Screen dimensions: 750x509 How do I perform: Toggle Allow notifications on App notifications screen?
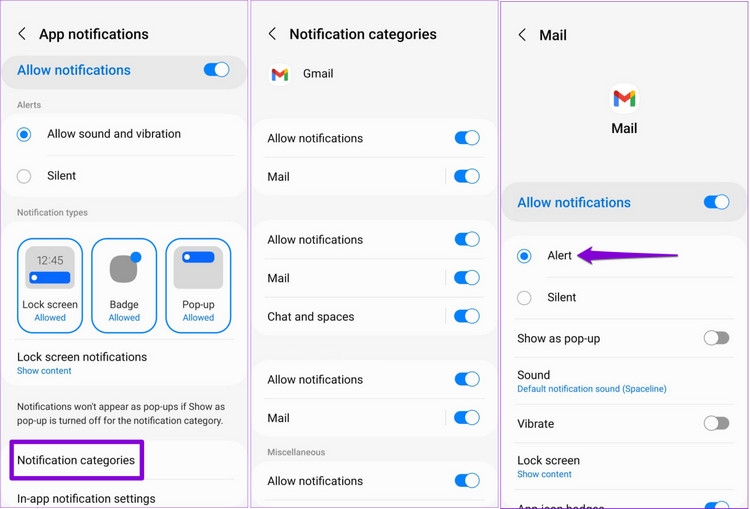[216, 70]
